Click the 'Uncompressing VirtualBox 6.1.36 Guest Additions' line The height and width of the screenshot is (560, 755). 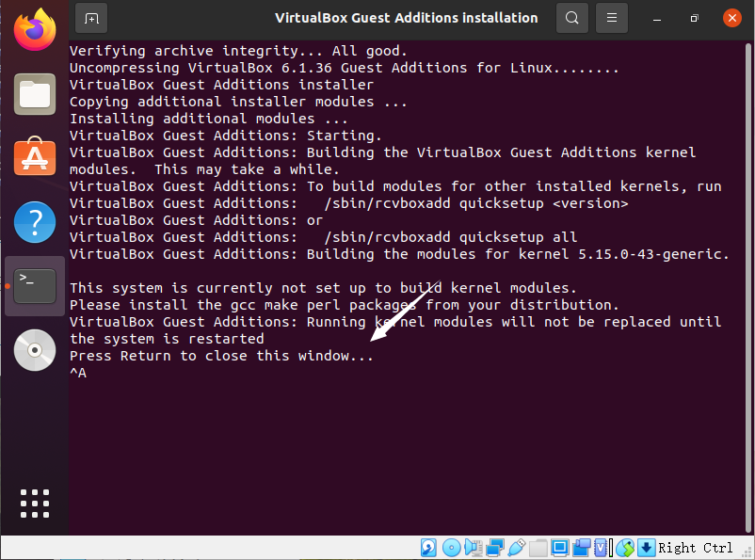[345, 68]
